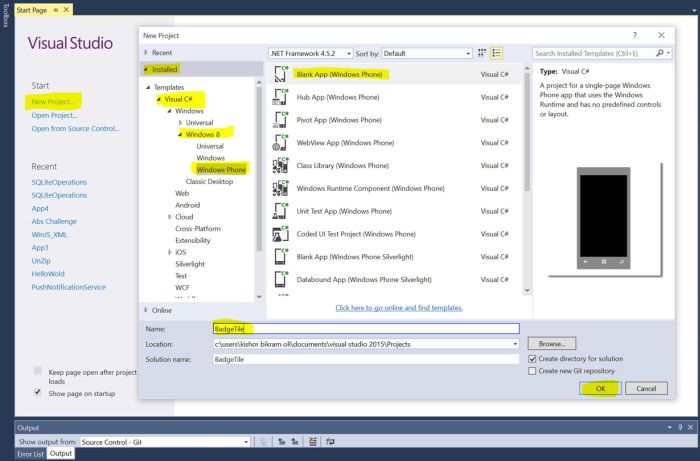Go to next message in Output

click(295, 441)
